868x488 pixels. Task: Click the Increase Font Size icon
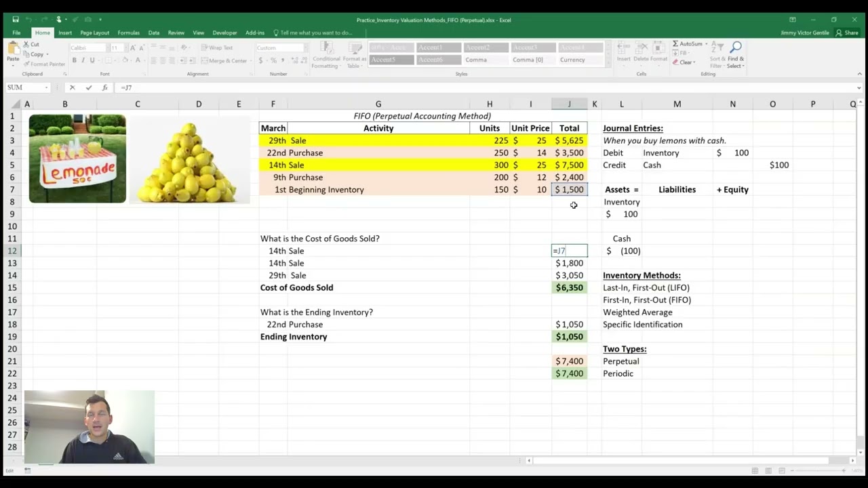133,48
